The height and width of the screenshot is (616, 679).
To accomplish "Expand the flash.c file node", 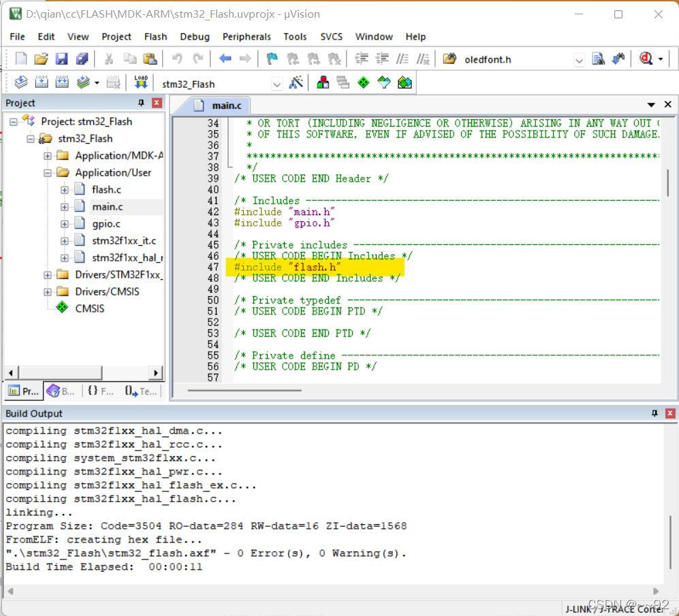I will click(65, 190).
